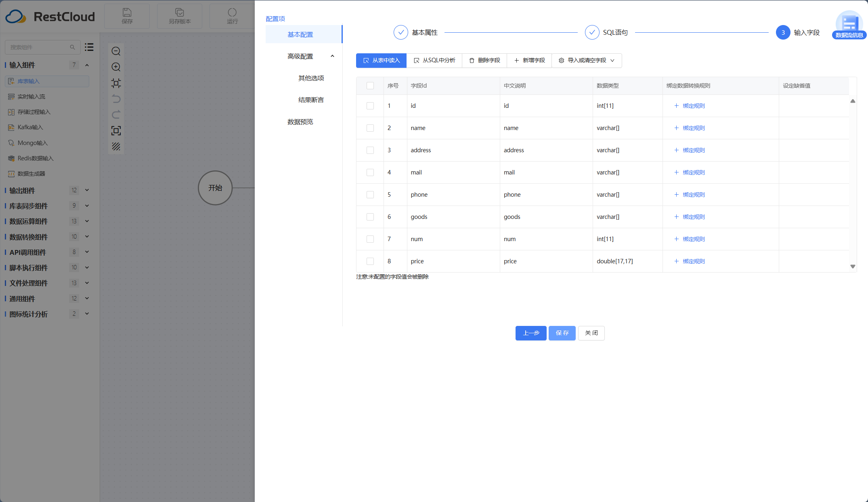Viewport: 868px width, 502px height.
Task: Click the 上一步 button
Action: coord(531,333)
